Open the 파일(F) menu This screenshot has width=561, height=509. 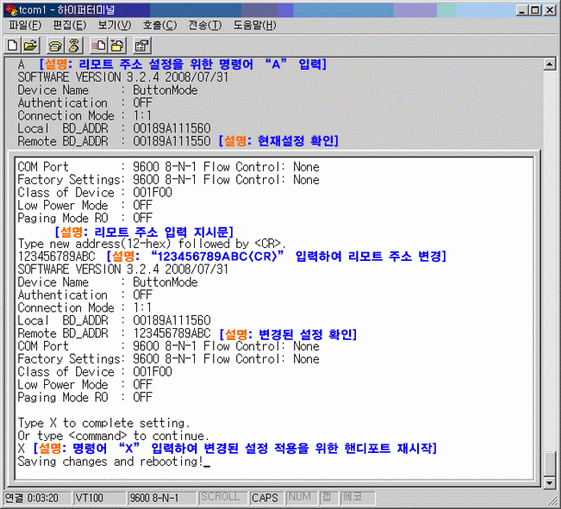25,25
